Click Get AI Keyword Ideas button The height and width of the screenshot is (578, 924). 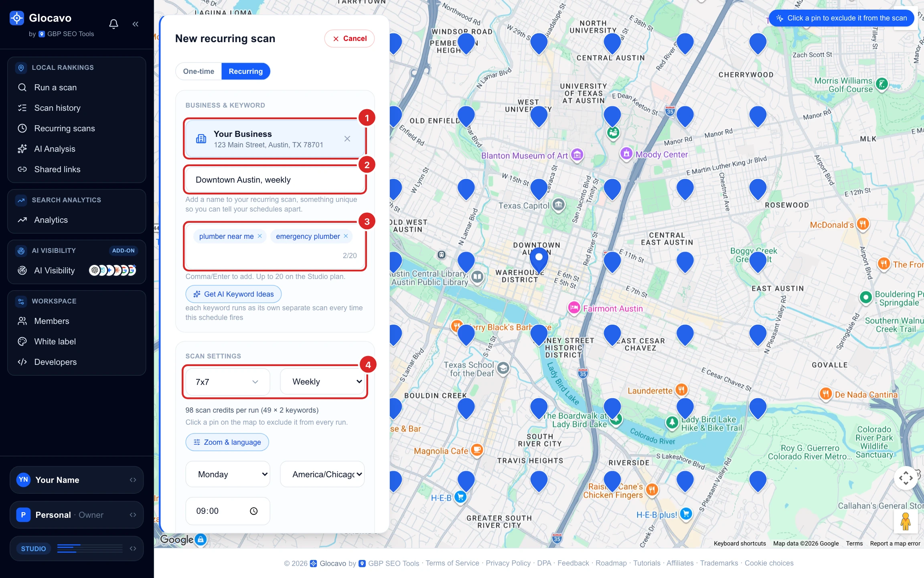pyautogui.click(x=233, y=294)
